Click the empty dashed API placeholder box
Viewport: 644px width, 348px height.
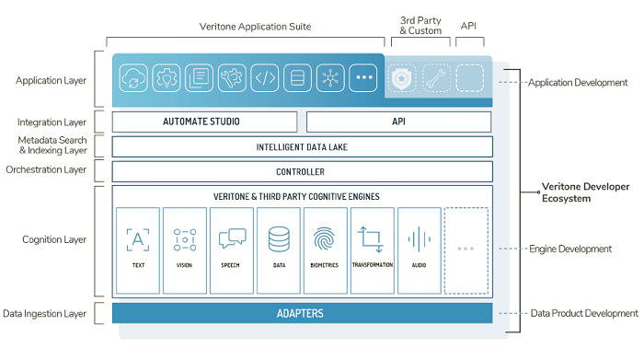coord(470,77)
